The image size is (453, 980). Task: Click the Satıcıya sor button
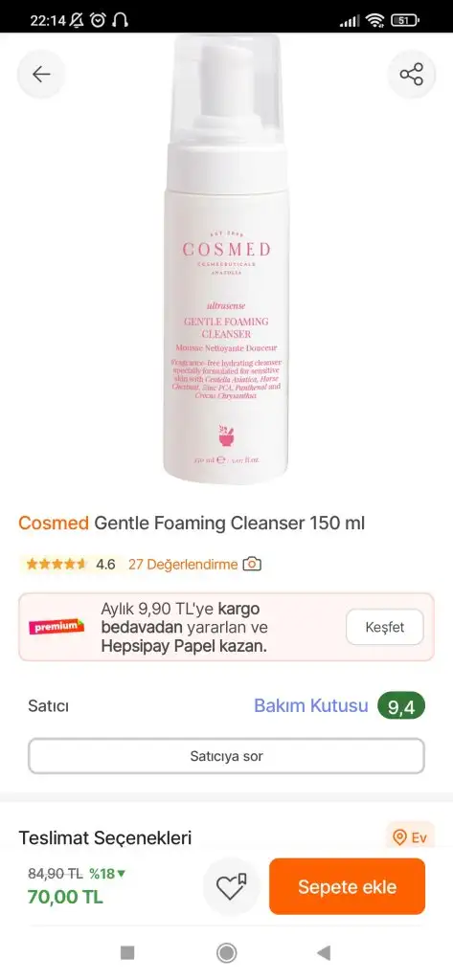[x=226, y=756]
